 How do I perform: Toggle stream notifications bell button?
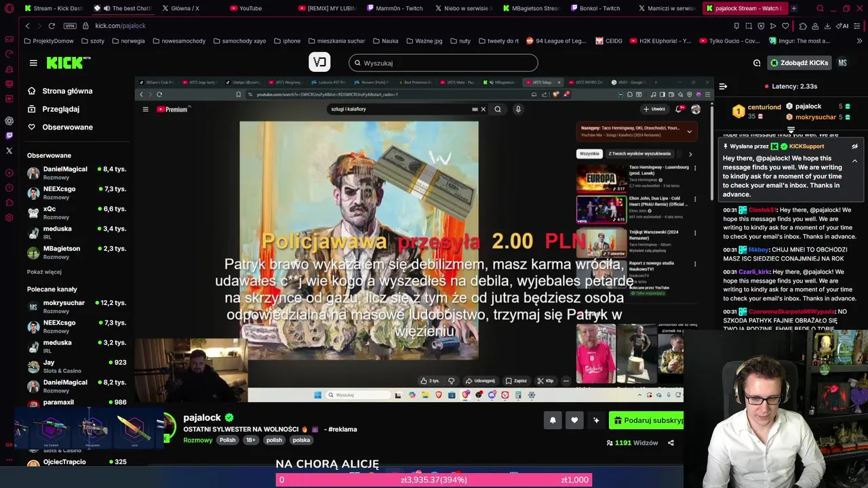pyautogui.click(x=553, y=420)
